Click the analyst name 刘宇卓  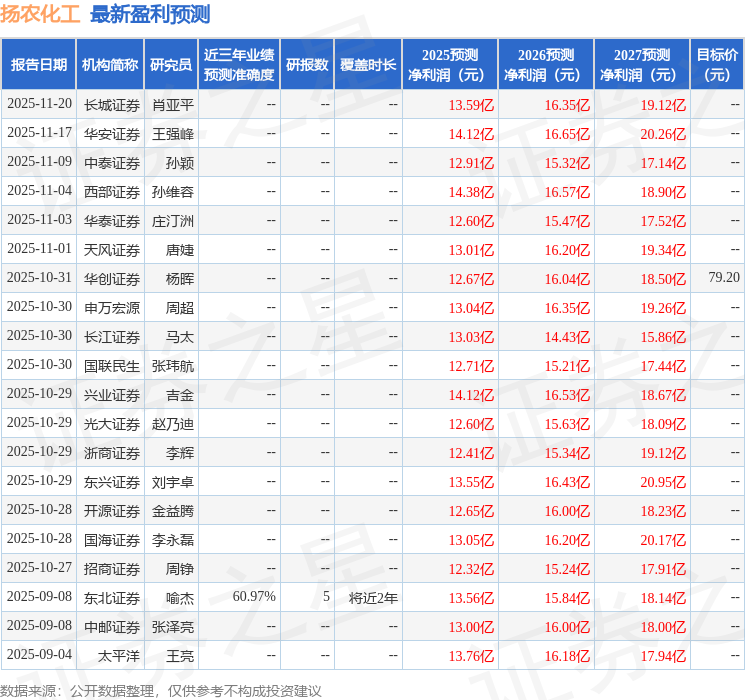(173, 482)
